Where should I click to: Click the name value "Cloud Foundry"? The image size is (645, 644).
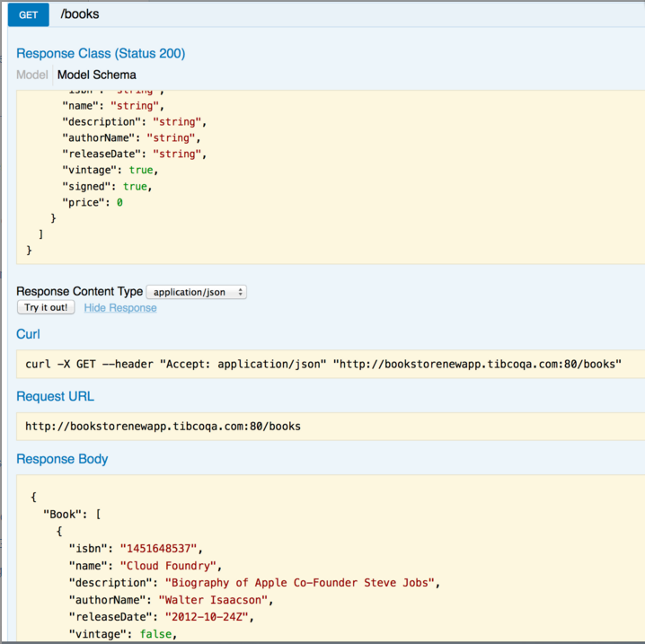[x=168, y=566]
